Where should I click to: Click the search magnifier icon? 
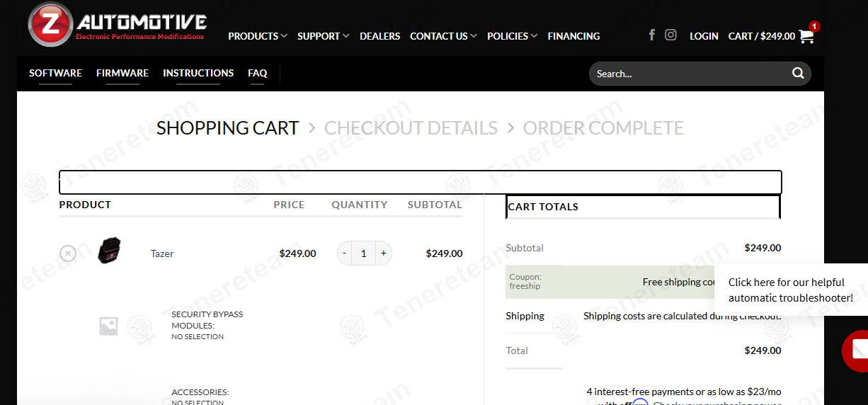click(x=798, y=73)
